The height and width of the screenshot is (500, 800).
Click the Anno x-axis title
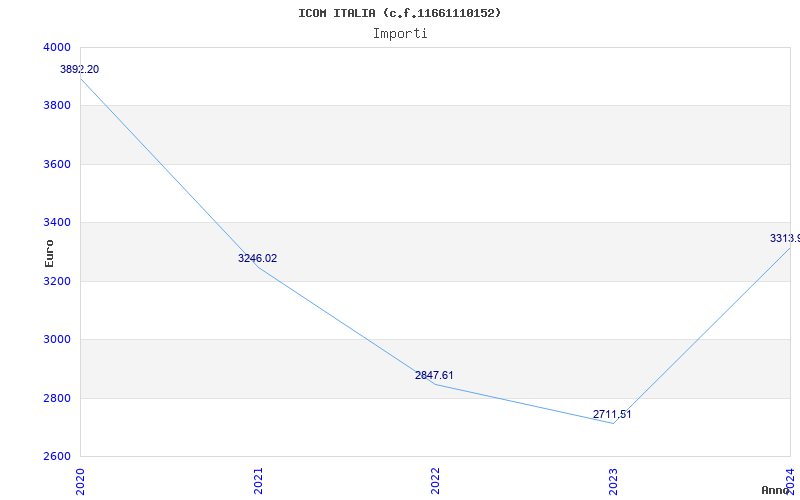(x=777, y=490)
